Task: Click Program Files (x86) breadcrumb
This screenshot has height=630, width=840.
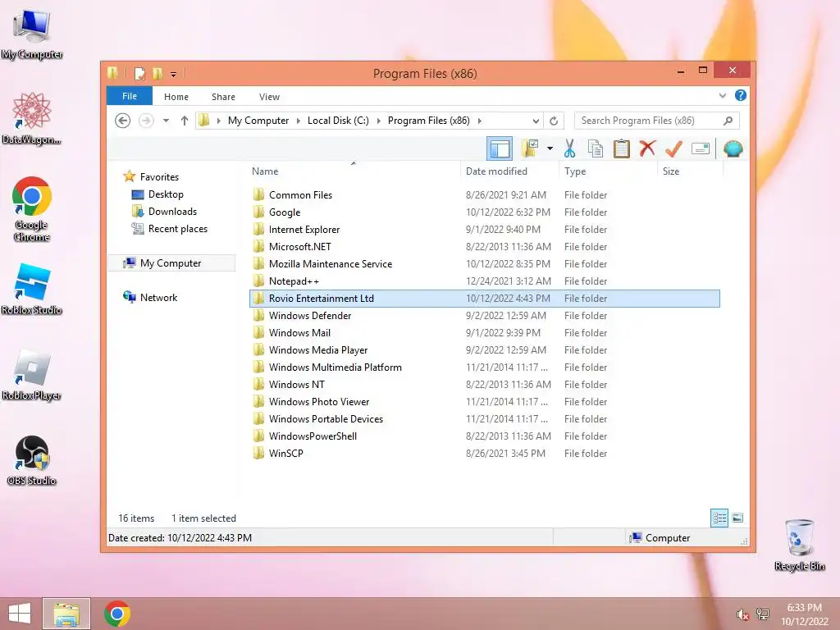Action: pos(428,121)
